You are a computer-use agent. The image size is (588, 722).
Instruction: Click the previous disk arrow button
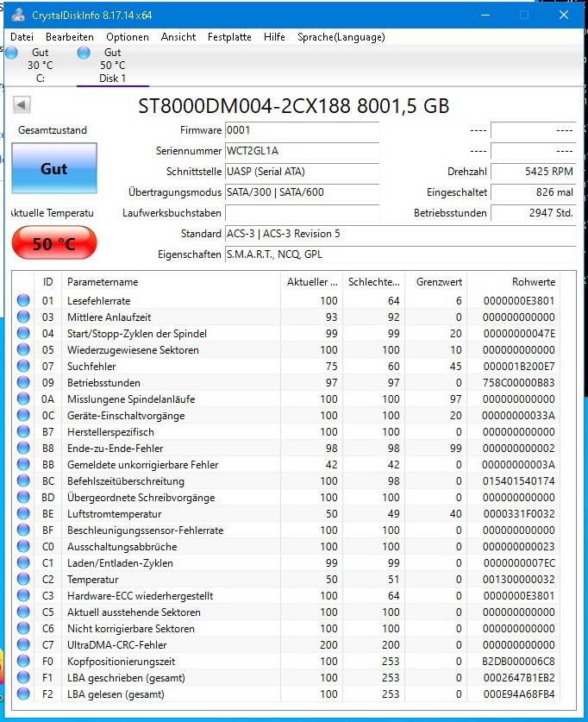(22, 104)
